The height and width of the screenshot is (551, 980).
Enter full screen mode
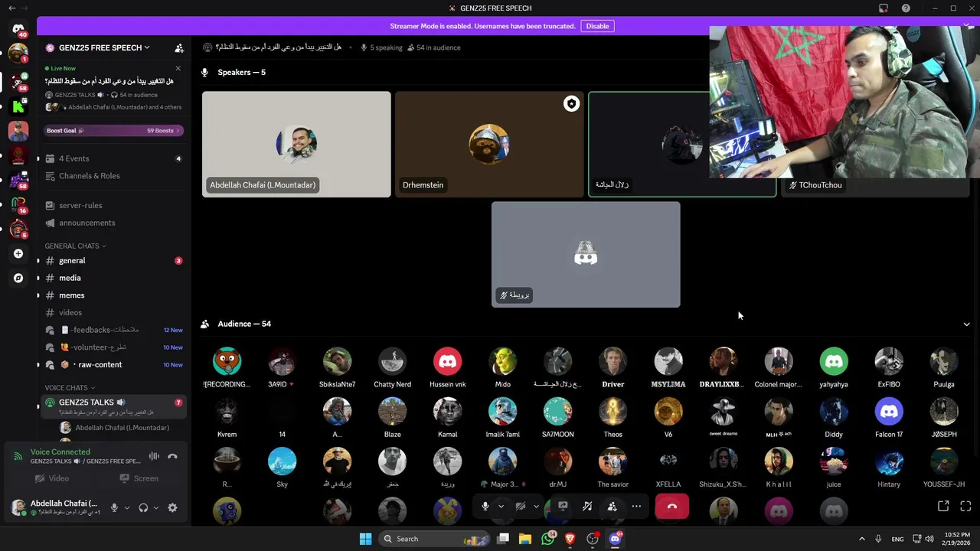pyautogui.click(x=965, y=506)
